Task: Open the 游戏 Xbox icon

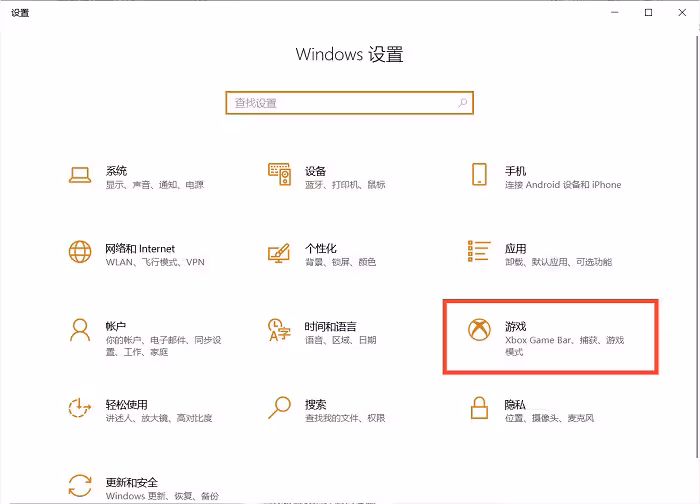Action: click(479, 329)
